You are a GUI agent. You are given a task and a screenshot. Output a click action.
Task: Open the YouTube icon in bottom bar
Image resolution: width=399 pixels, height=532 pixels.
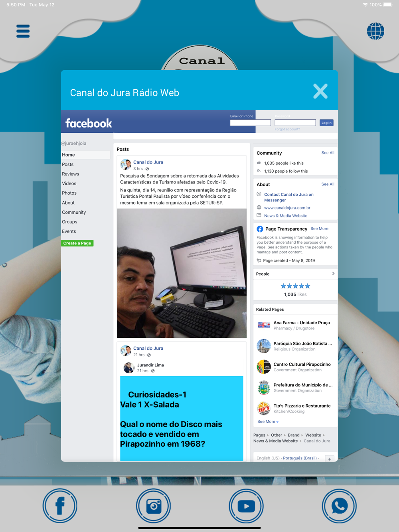coord(246,506)
